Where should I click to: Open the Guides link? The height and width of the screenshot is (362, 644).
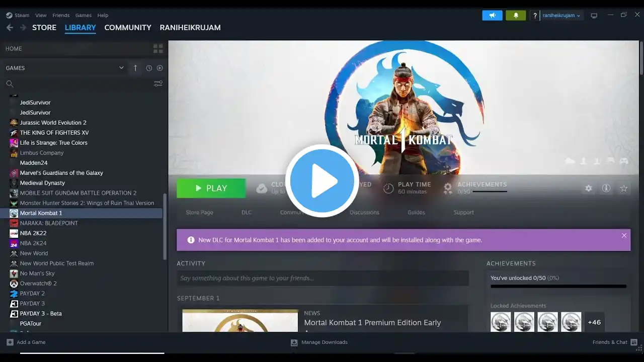coord(416,213)
